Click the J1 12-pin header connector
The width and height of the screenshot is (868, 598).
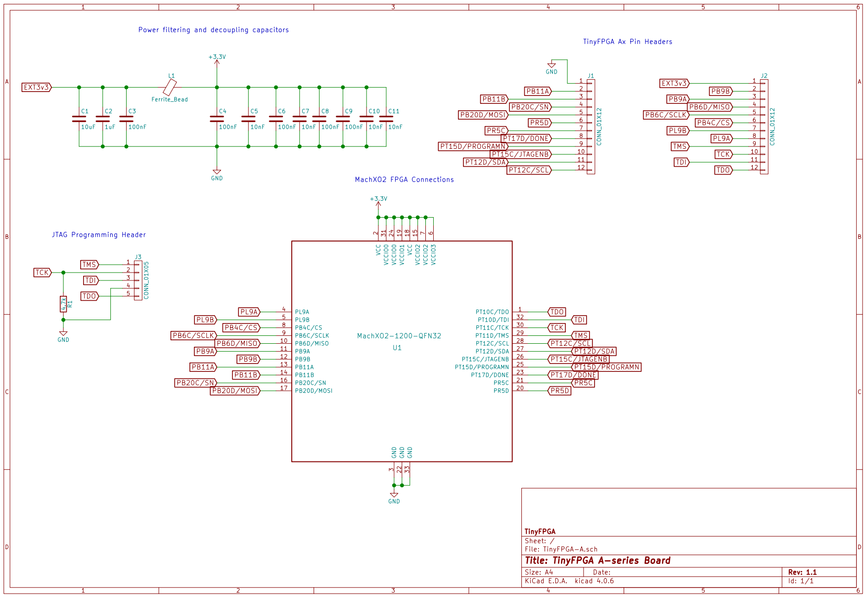591,127
